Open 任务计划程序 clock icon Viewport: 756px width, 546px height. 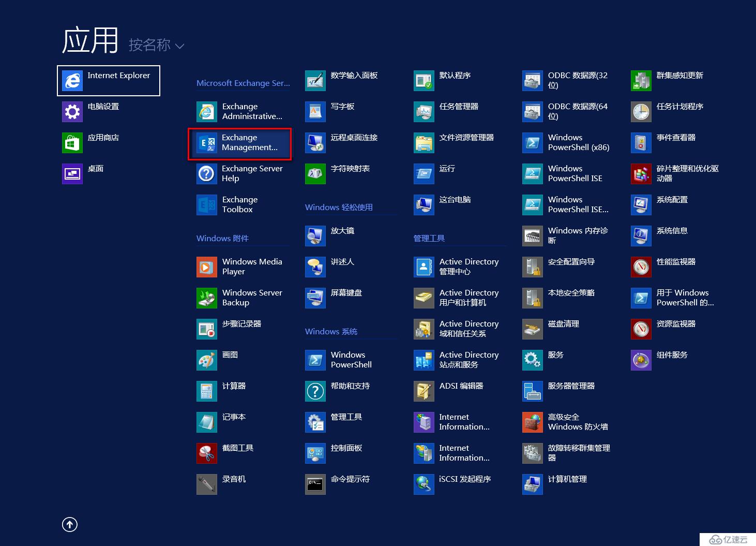[x=641, y=112]
